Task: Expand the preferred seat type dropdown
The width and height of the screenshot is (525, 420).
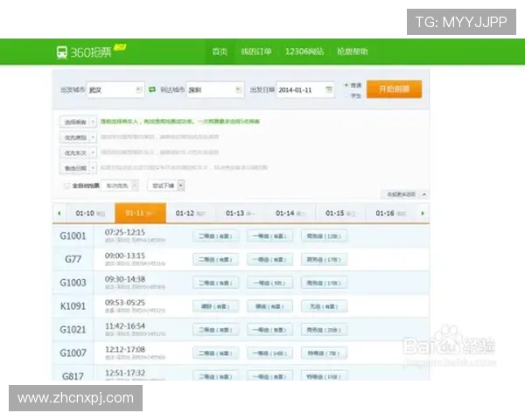Action: (79, 137)
